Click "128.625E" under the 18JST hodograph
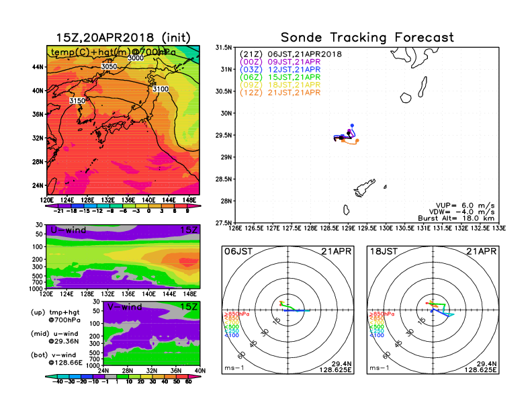This screenshot has width=532, height=411. tap(480, 370)
